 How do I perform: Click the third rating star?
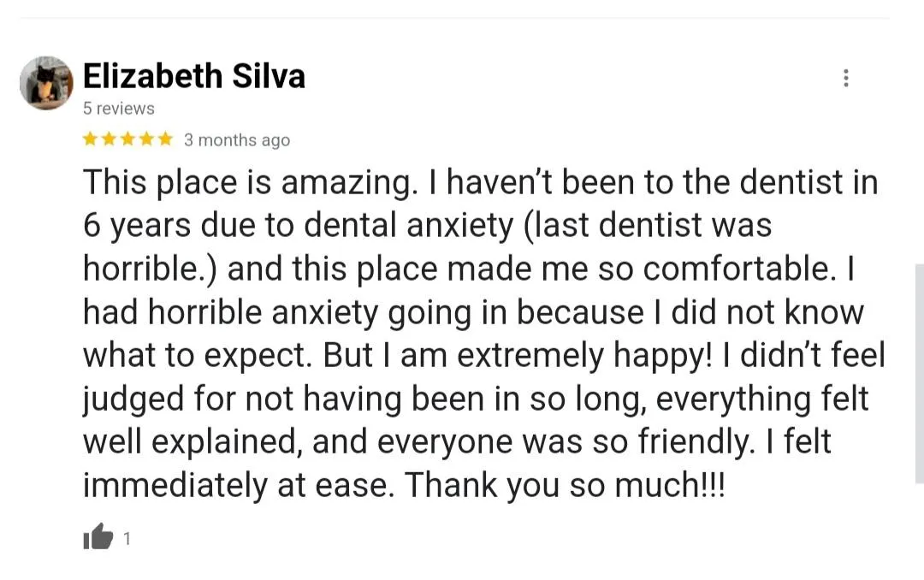[127, 139]
